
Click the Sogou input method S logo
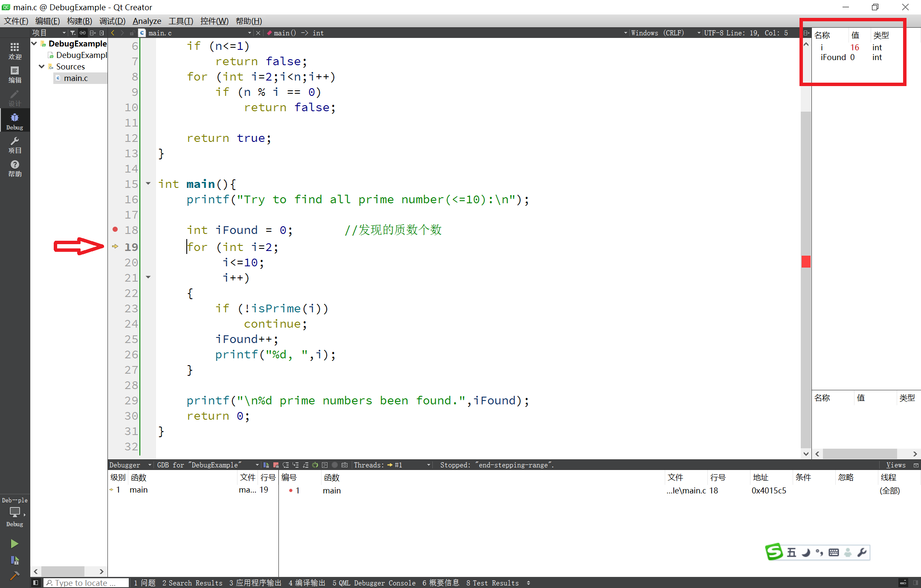click(774, 552)
